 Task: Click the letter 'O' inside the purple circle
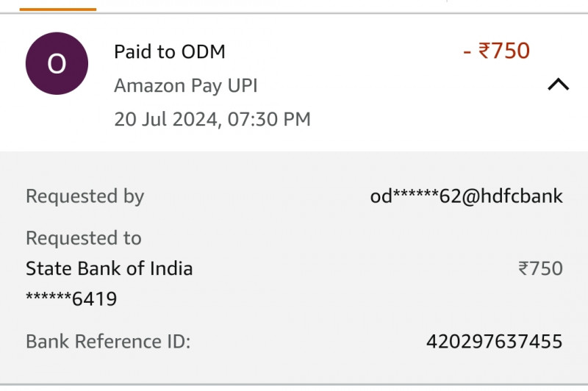(x=57, y=64)
